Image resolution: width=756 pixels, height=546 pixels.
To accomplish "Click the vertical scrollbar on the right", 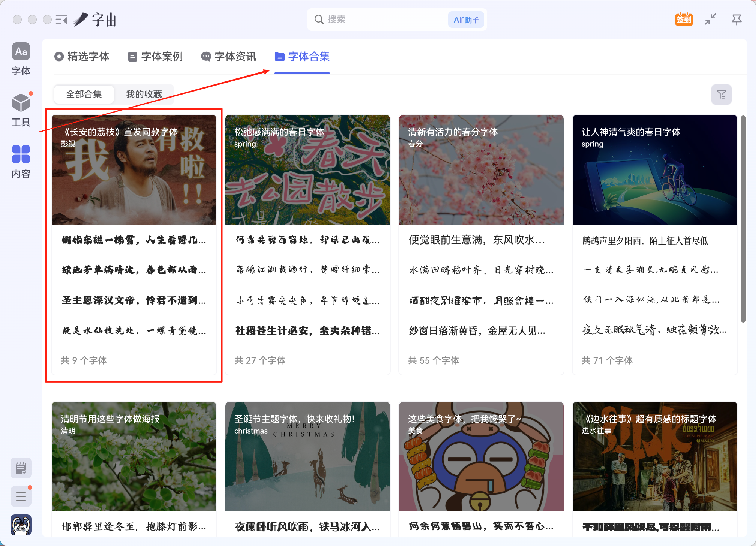I will [x=743, y=219].
